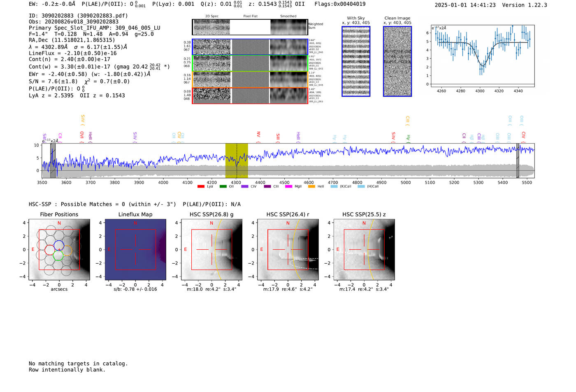Image resolution: width=576 pixels, height=392 pixels.
Task: Click the yellow highlighted band on the spectrum
Action: click(x=237, y=161)
